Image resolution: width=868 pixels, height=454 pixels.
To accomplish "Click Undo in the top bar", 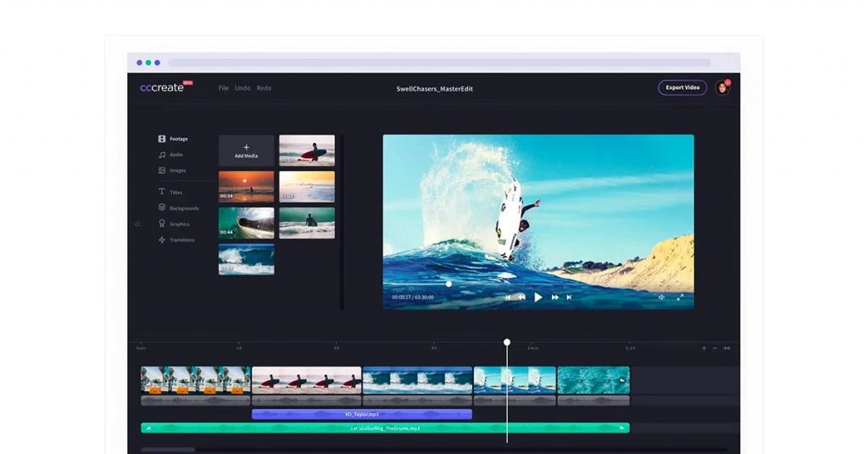I will point(242,88).
